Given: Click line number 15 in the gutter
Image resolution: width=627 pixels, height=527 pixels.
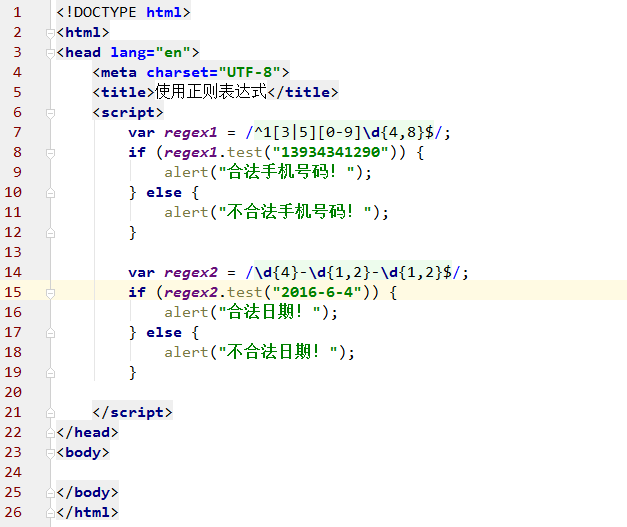Looking at the screenshot, I should 13,292.
